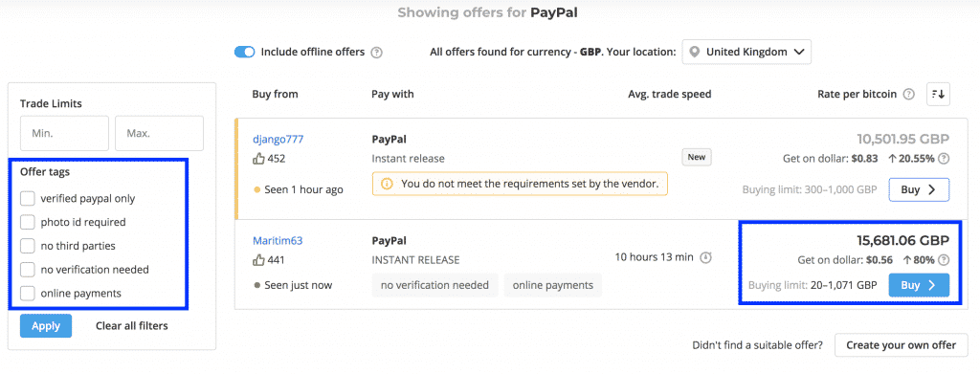Check the no third parties tag
Image resolution: width=980 pixels, height=374 pixels.
click(x=28, y=246)
